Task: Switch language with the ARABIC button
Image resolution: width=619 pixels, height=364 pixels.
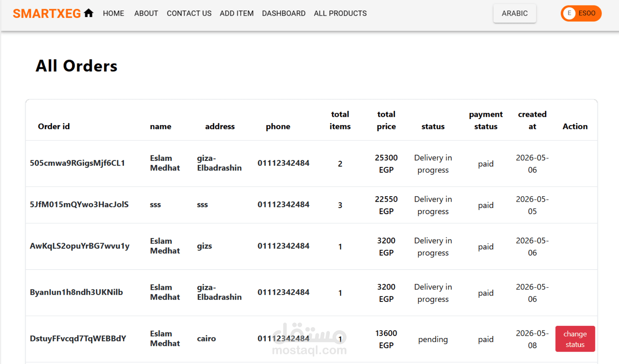Action: (514, 13)
